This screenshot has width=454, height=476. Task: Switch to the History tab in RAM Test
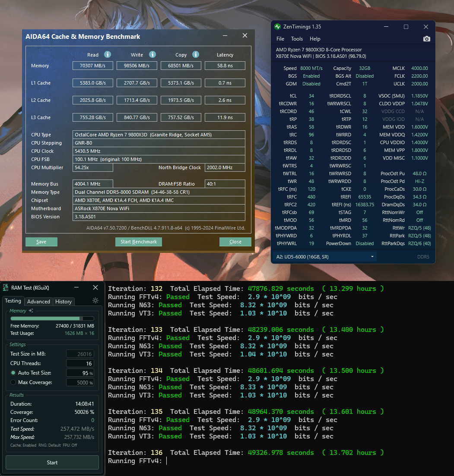click(63, 302)
